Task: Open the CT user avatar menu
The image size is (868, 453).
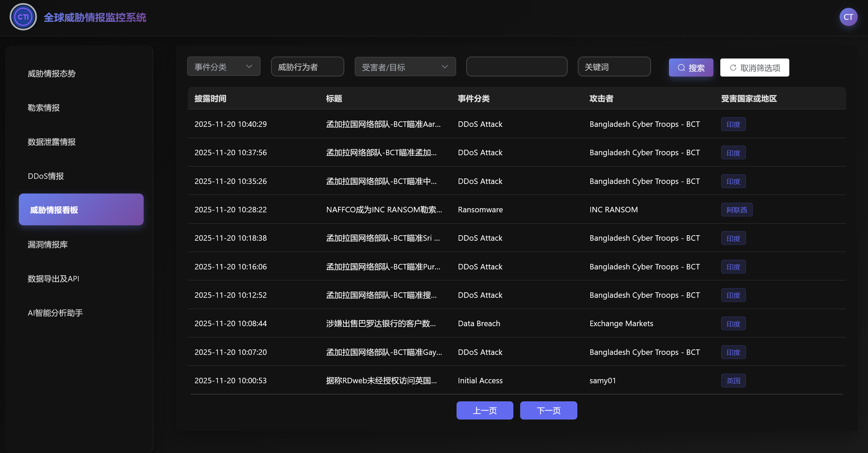Action: [x=848, y=17]
